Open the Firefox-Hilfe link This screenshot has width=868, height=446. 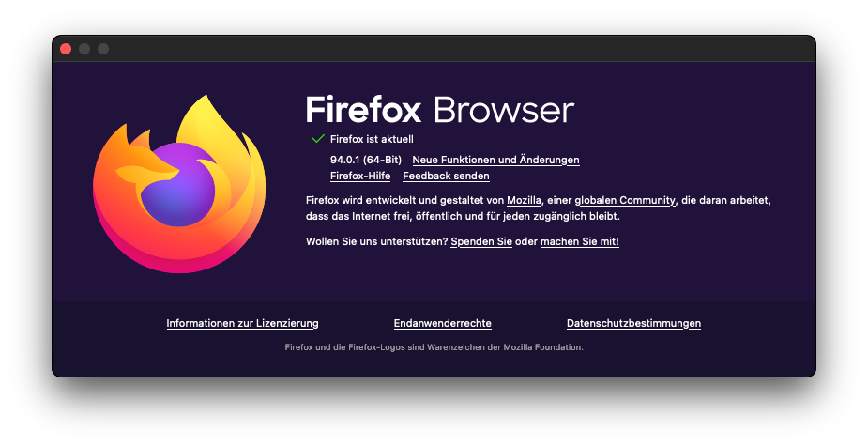coord(360,176)
